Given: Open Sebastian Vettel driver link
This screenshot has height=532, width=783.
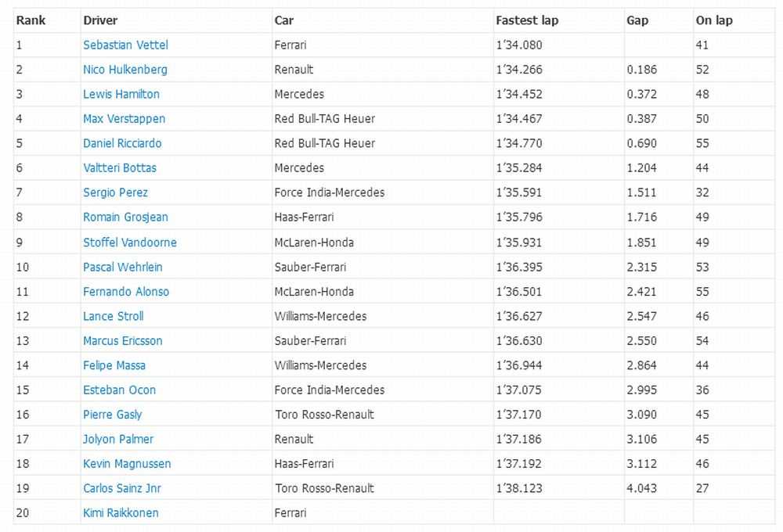Looking at the screenshot, I should click(125, 45).
